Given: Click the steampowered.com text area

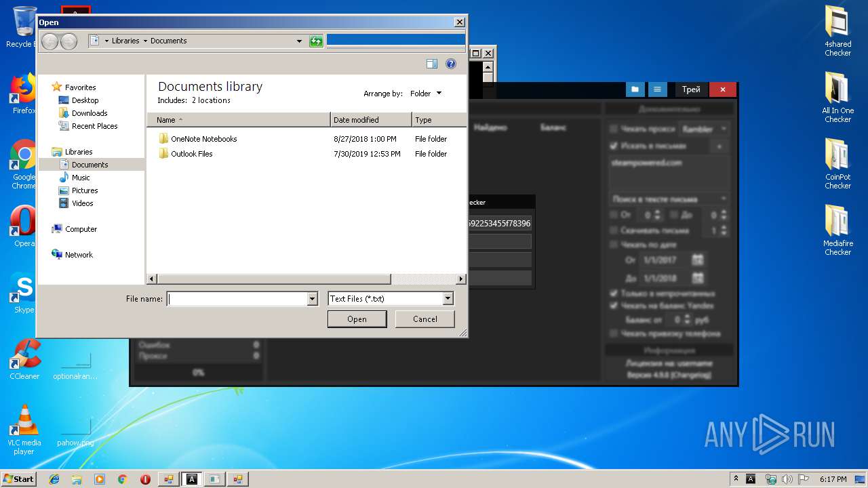Looking at the screenshot, I should [669, 172].
